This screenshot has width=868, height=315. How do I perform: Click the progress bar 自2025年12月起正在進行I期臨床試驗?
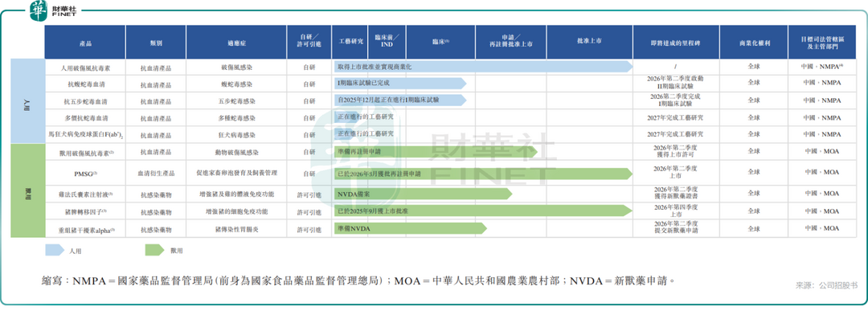(x=400, y=100)
